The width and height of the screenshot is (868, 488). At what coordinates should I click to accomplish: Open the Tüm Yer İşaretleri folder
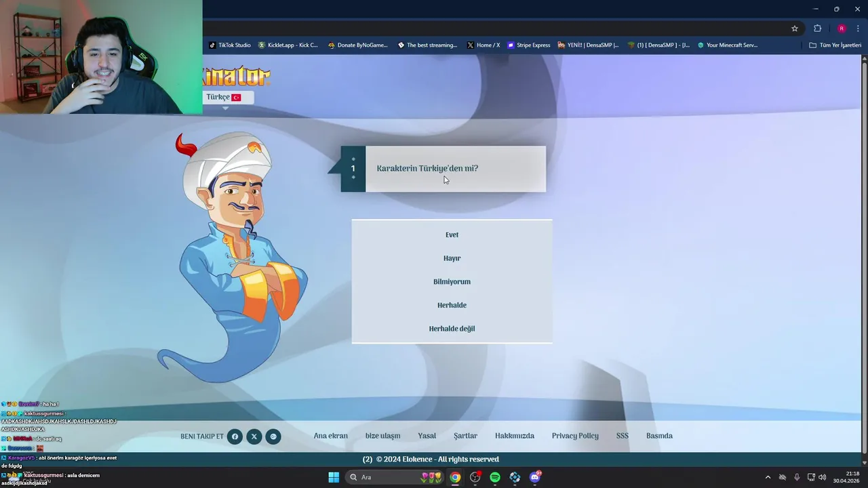point(835,45)
